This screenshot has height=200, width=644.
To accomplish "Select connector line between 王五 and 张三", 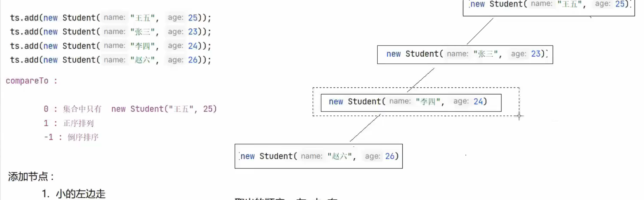I will tap(480, 31).
